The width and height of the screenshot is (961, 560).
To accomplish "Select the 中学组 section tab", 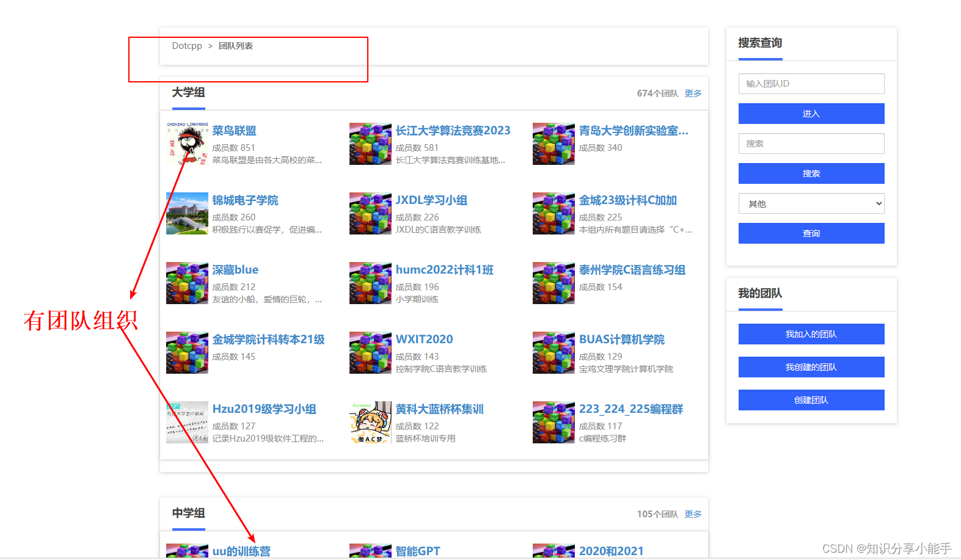I will pos(188,514).
